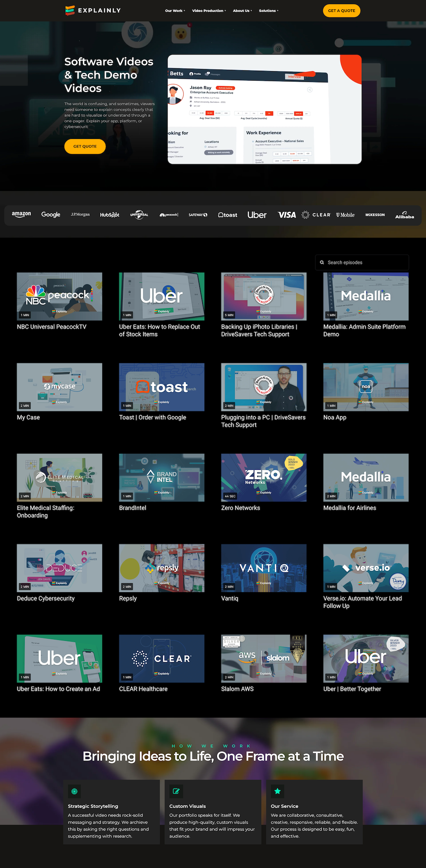Open the Slalom AWS video thumbnail
The width and height of the screenshot is (426, 868).
pos(264,659)
